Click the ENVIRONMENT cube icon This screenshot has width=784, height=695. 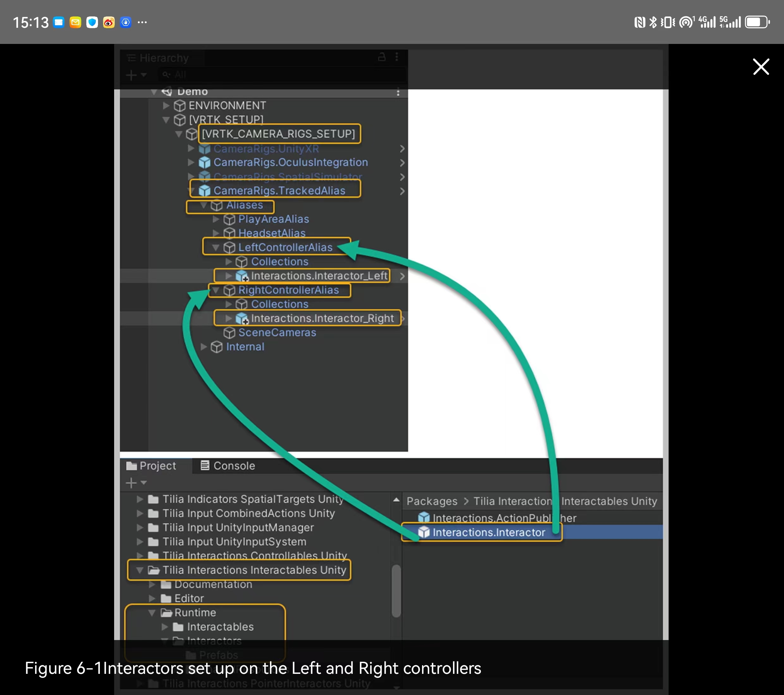tap(180, 106)
